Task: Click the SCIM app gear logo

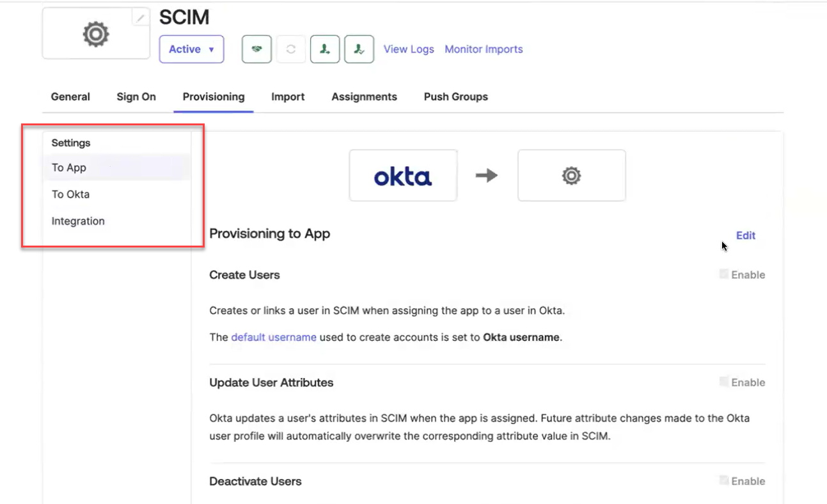Action: click(95, 34)
